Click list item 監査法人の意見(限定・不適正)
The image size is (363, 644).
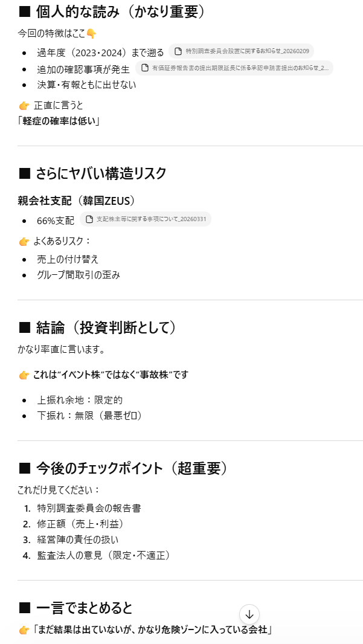(x=103, y=555)
